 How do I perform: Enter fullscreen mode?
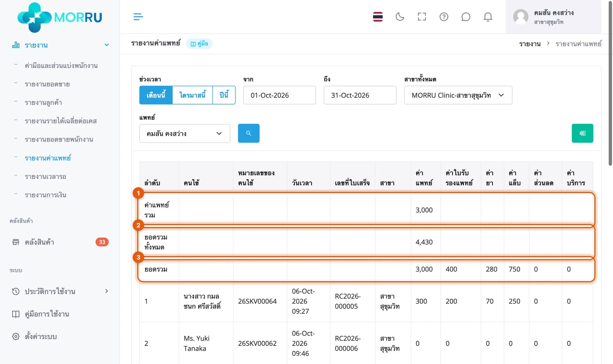point(422,17)
